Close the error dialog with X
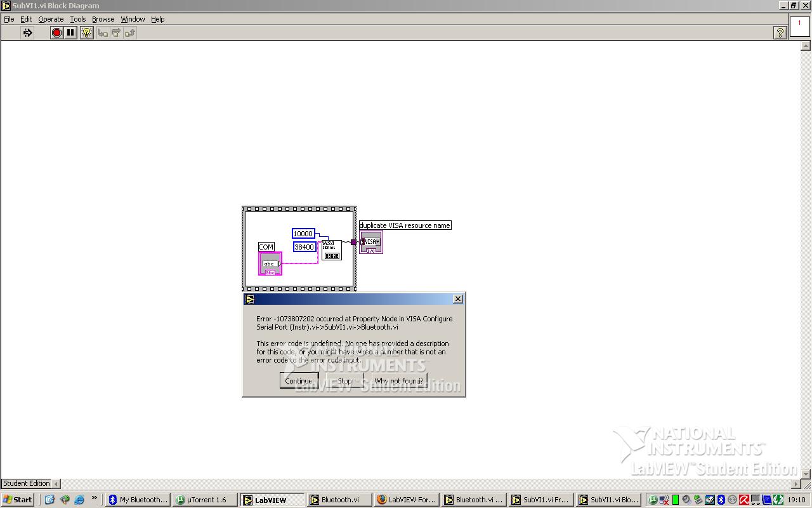 (x=458, y=299)
